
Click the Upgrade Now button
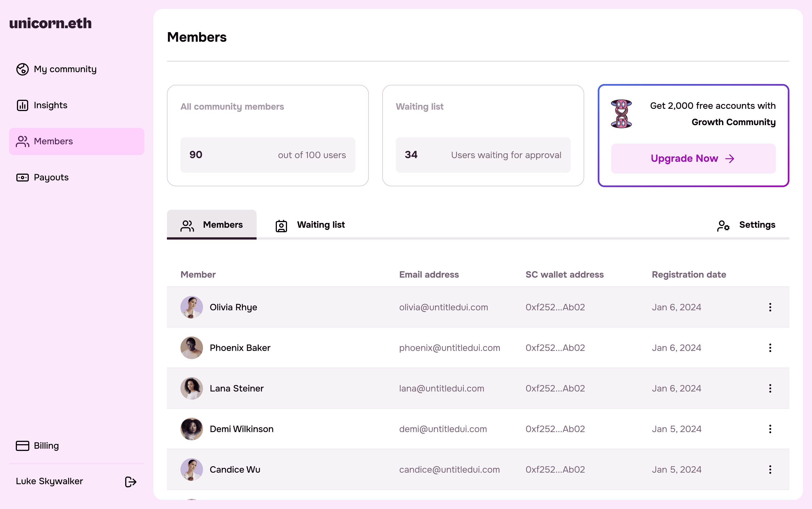coord(693,159)
